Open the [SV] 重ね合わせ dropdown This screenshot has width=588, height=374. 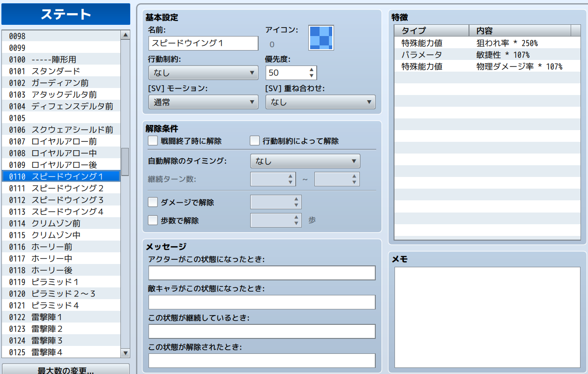tap(320, 102)
